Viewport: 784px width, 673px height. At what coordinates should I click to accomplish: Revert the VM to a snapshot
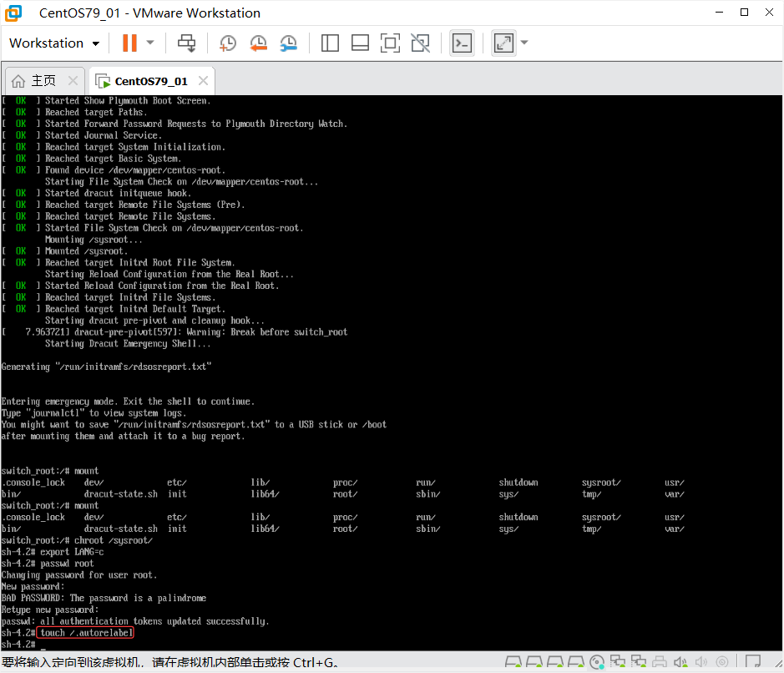[x=258, y=43]
